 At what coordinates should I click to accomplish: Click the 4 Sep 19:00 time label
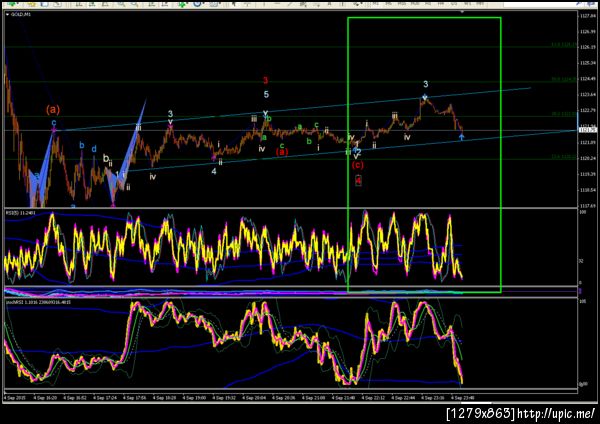(195, 398)
